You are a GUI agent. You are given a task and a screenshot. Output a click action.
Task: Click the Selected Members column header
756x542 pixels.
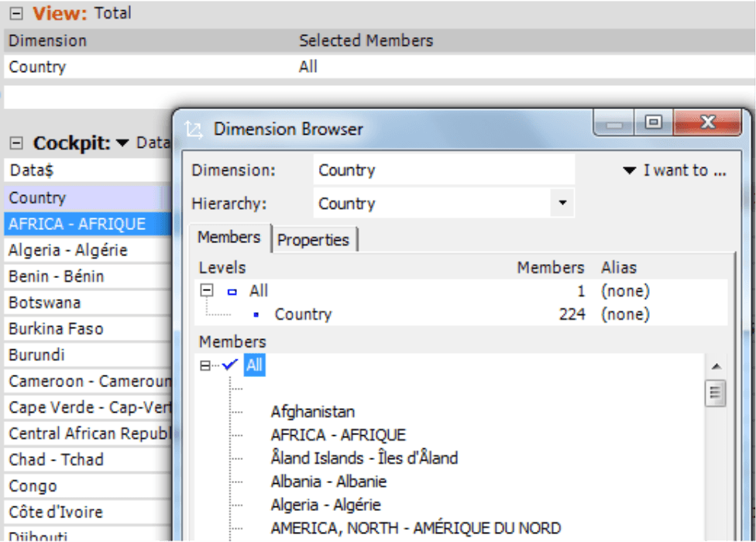click(x=366, y=40)
